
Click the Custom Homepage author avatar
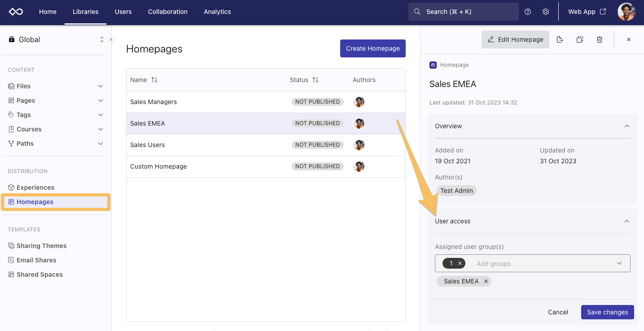point(359,166)
